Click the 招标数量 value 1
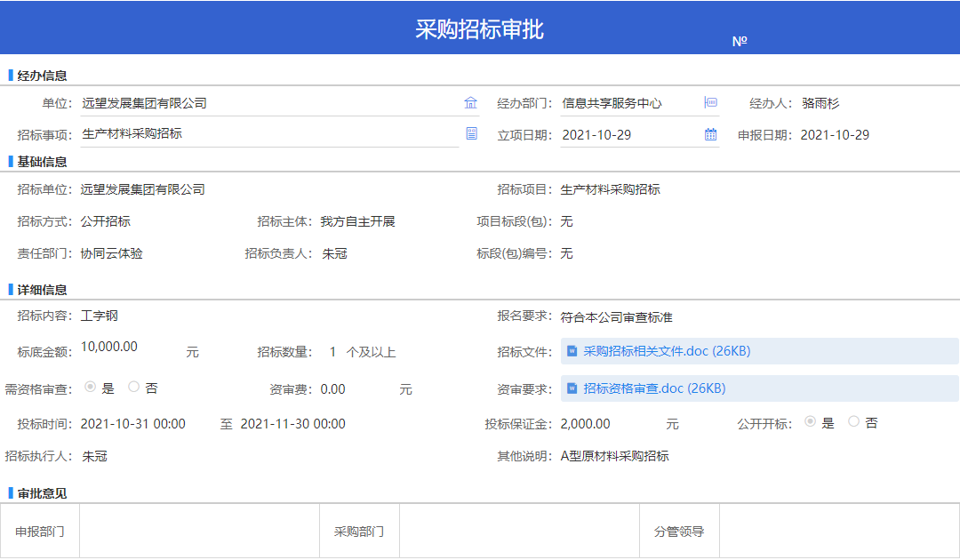 (x=332, y=352)
